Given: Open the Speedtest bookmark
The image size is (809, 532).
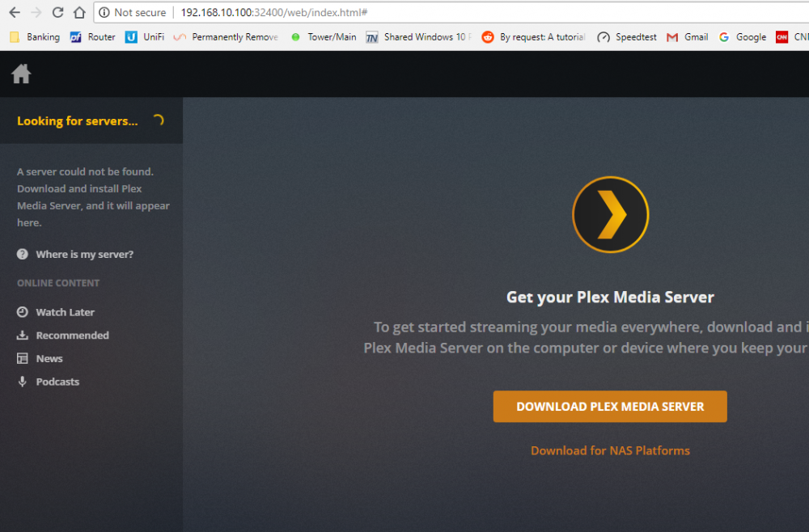Looking at the screenshot, I should (627, 37).
